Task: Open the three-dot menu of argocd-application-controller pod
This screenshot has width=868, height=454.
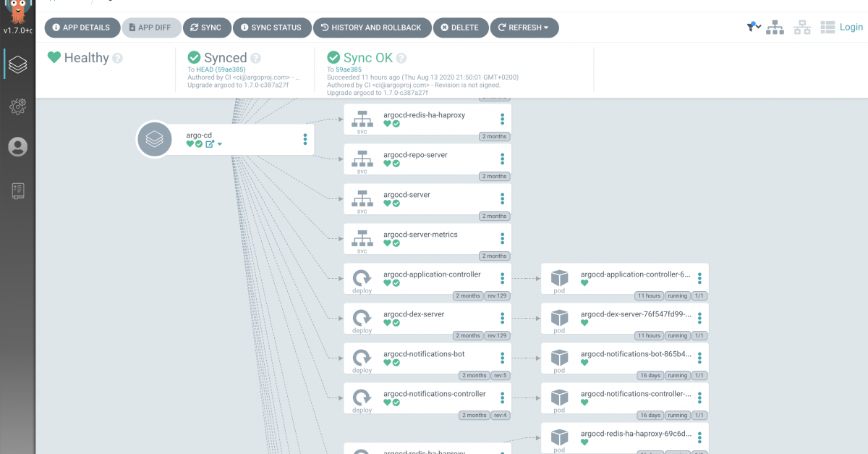Action: [700, 279]
